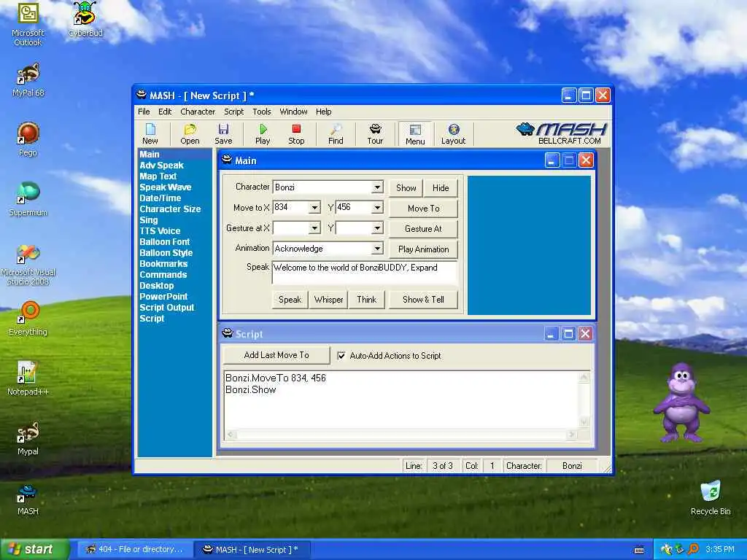Select the Pego desktop icon
747x560 pixels.
click(x=28, y=139)
